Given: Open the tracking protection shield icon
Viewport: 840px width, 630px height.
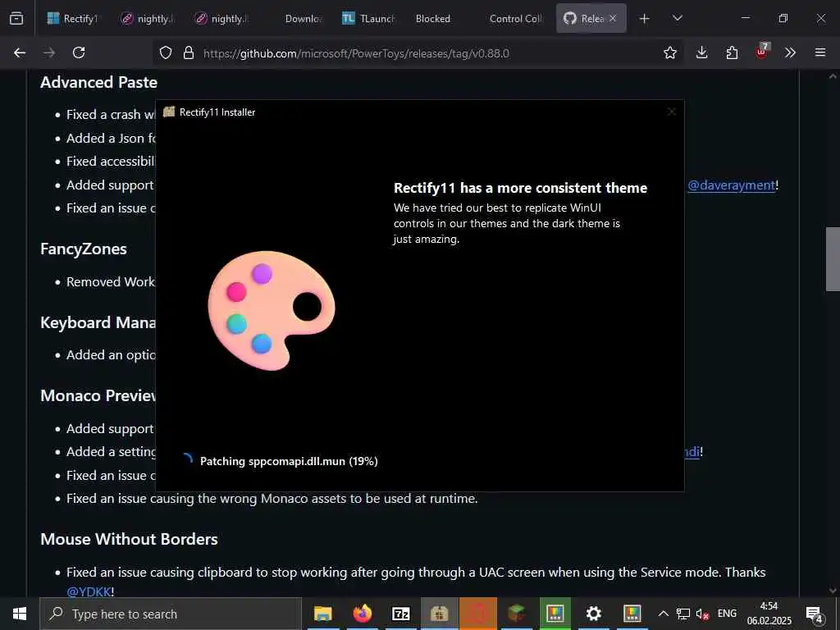Looking at the screenshot, I should [x=166, y=52].
